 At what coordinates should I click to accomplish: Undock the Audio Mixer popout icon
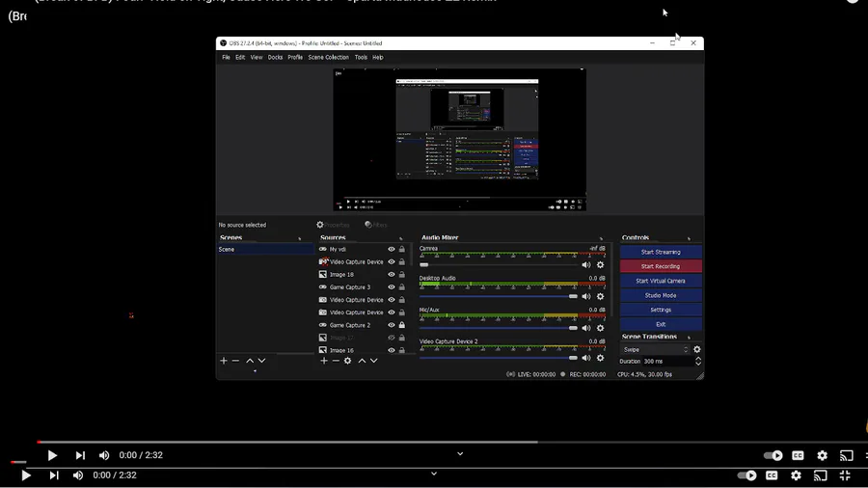[x=601, y=238]
